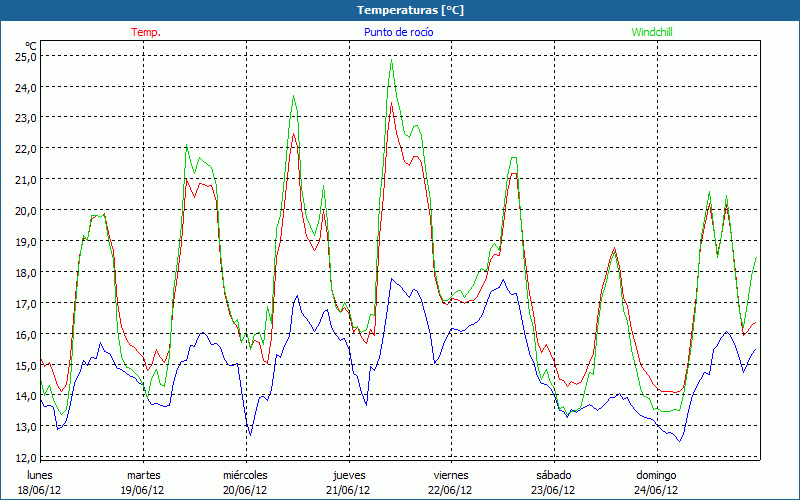This screenshot has width=800, height=500.
Task: Click the °C unit label on the axis
Action: [x=31, y=46]
